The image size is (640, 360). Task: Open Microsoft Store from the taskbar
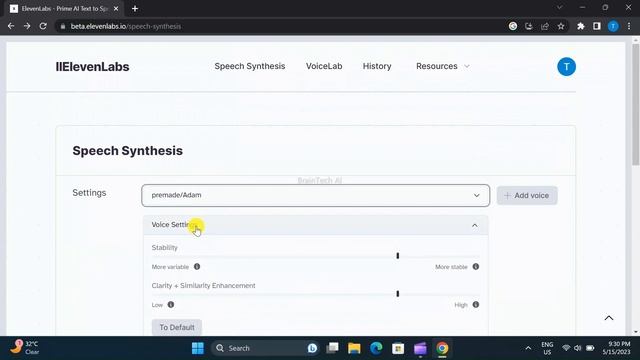click(398, 348)
